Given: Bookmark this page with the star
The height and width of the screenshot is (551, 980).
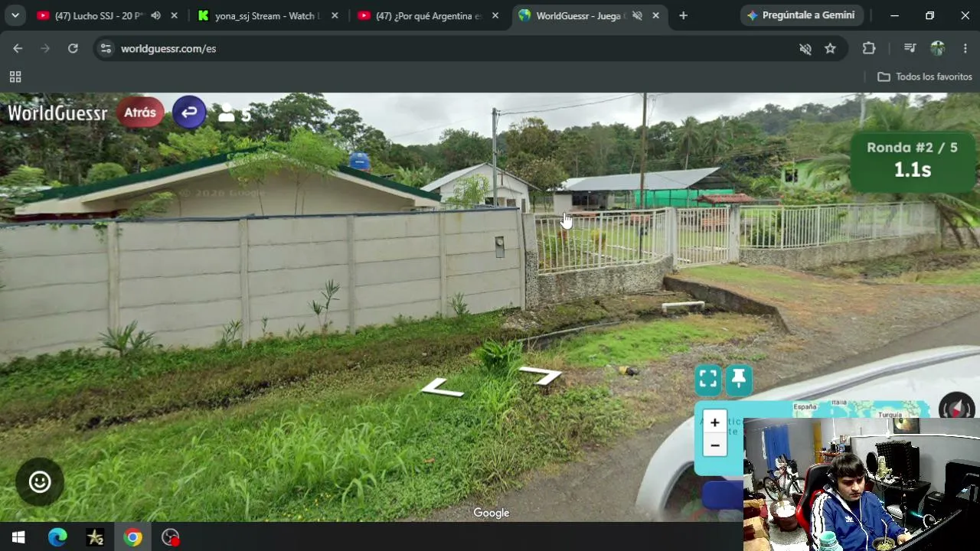Looking at the screenshot, I should [830, 48].
